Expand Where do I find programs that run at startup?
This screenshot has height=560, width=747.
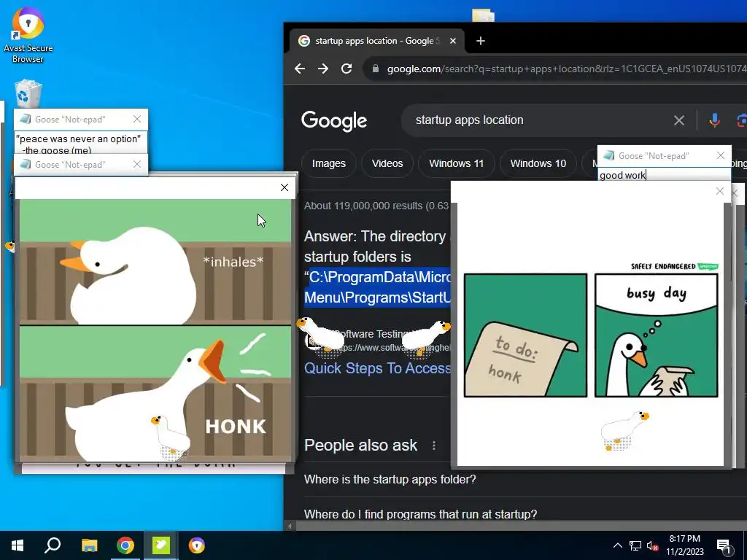pos(420,514)
